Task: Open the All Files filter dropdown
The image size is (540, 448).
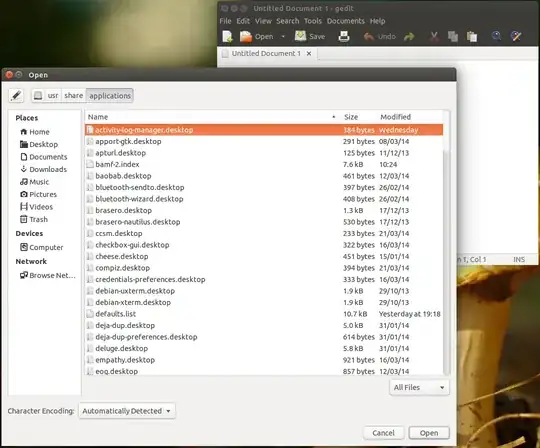Action: click(419, 387)
